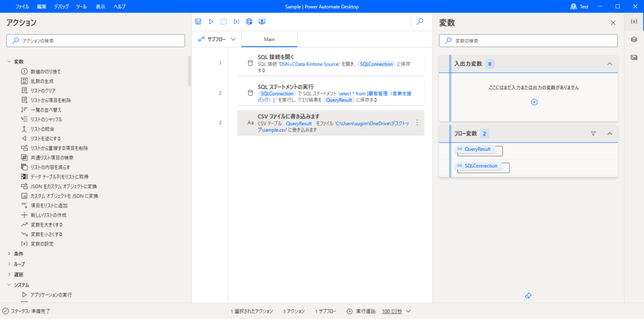Open the デバッグ menu
The height and width of the screenshot is (319, 644).
pyautogui.click(x=61, y=6)
